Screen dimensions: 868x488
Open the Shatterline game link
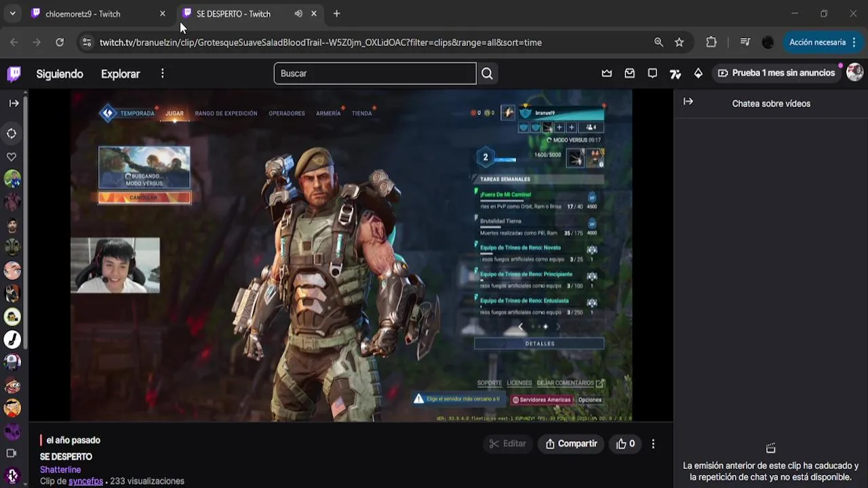pos(60,470)
